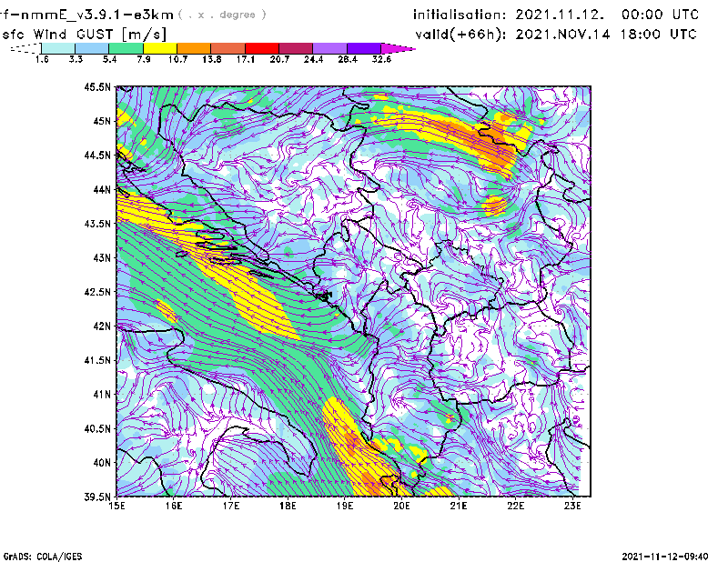
Task: Click the 19E longitude label
Action: tap(345, 506)
